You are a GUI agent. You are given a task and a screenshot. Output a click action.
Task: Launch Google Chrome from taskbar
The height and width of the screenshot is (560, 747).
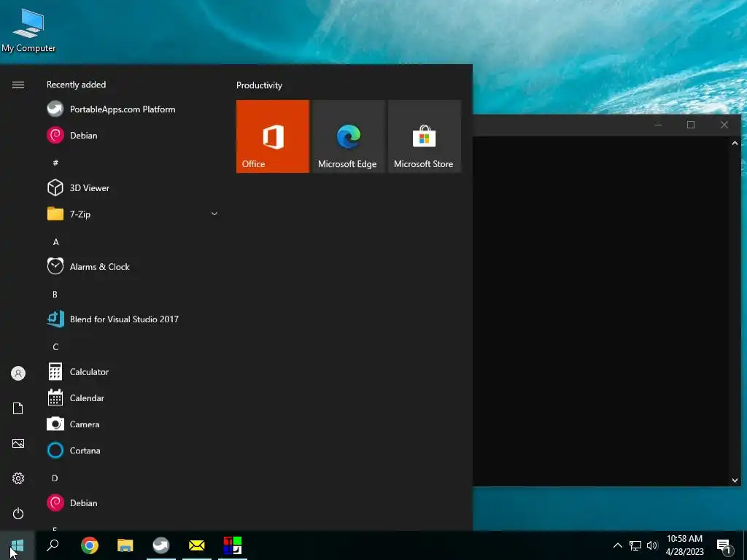pyautogui.click(x=90, y=545)
